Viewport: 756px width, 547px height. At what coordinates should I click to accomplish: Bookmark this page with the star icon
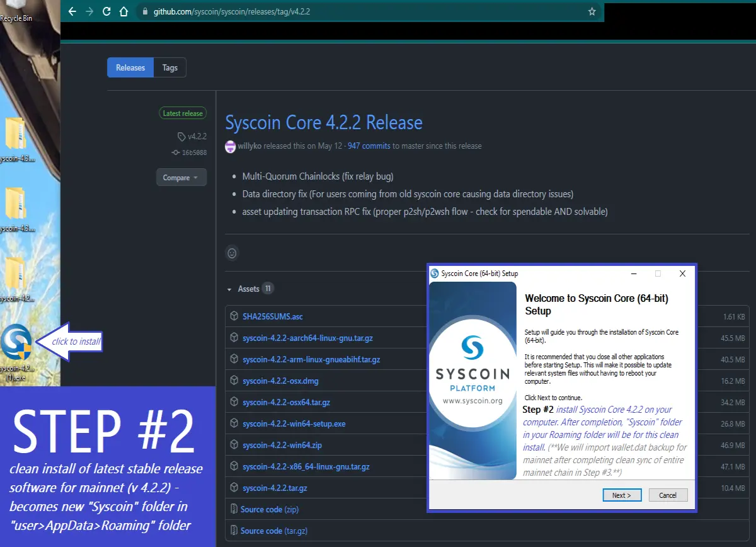592,11
